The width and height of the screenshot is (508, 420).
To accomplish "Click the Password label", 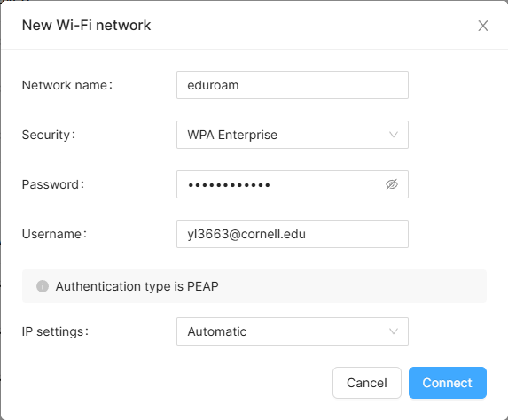I will coord(53,184).
